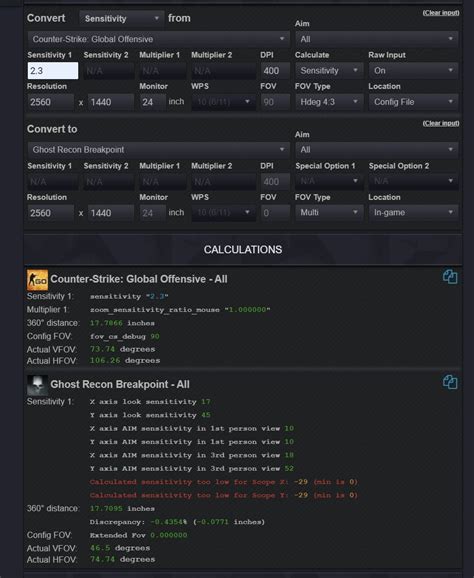Viewport: 474px width, 578px height.
Task: Click Y axis AIM sensitivity 3rd person 52 line
Action: [192, 469]
